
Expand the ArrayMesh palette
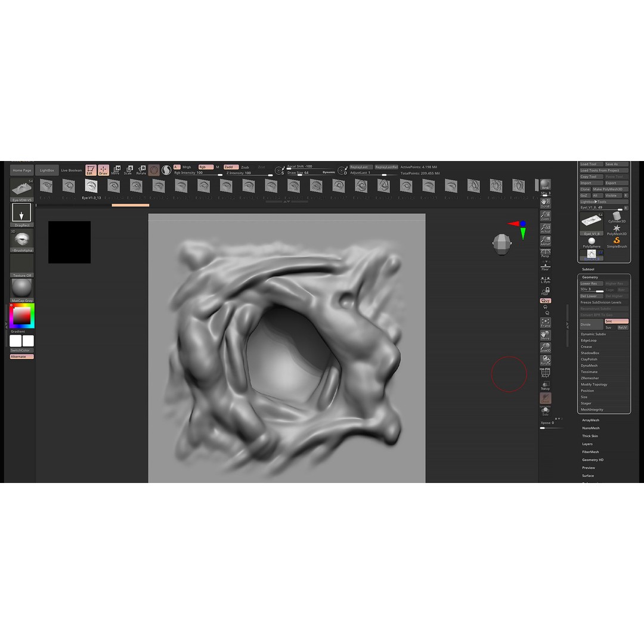[590, 420]
